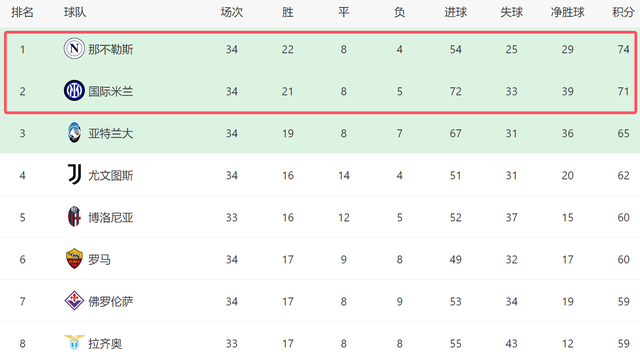Click the 尤文图斯 team name
This screenshot has width=640, height=361.
(111, 176)
